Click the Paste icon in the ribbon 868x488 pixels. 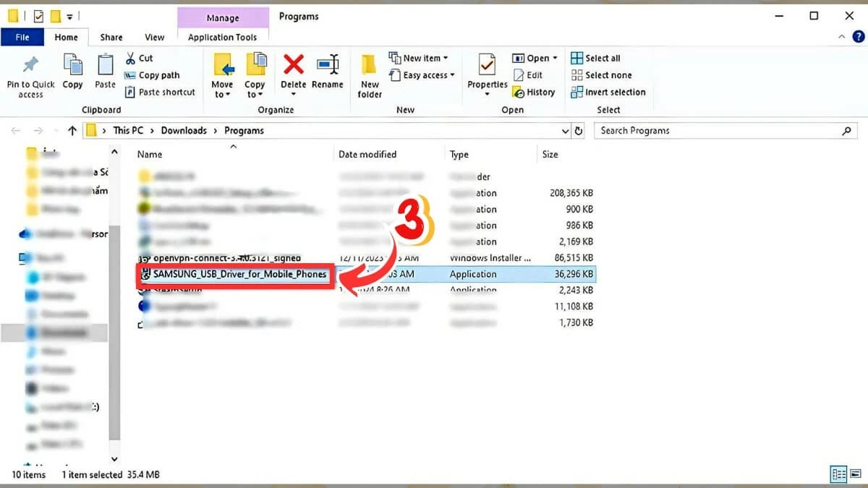pyautogui.click(x=105, y=66)
